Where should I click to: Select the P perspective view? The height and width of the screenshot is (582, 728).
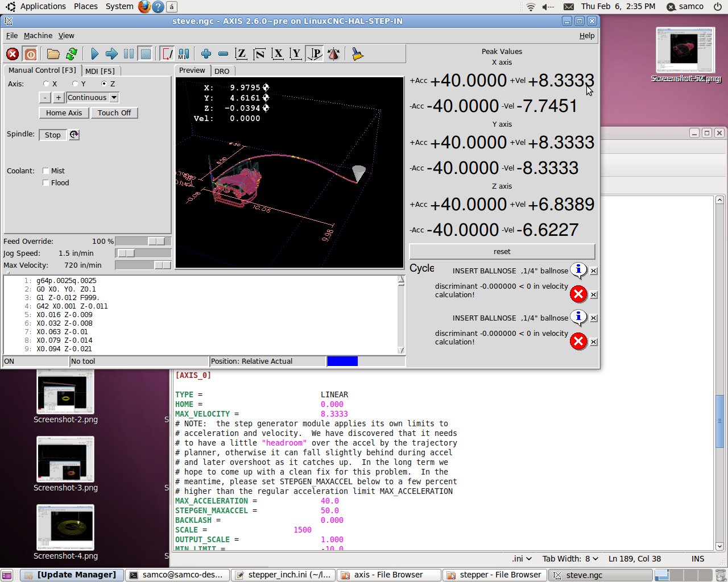pyautogui.click(x=315, y=54)
